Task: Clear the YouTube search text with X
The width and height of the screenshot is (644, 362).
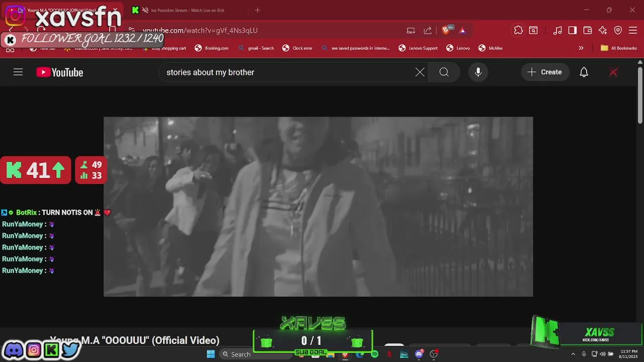Action: coord(420,72)
